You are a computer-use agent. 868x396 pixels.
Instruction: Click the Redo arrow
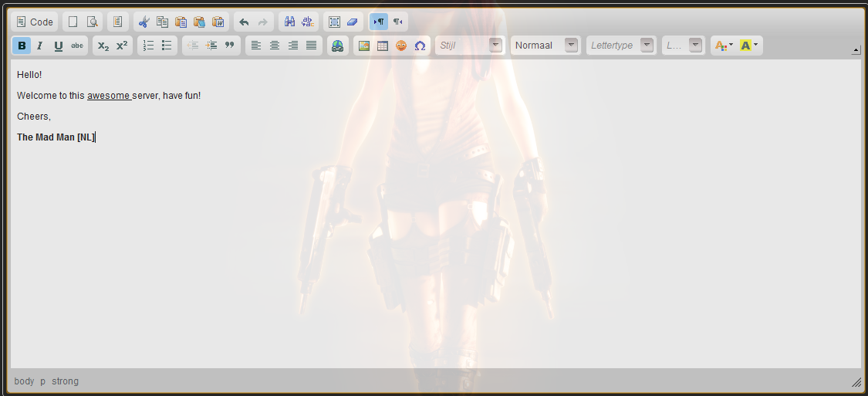(x=263, y=22)
